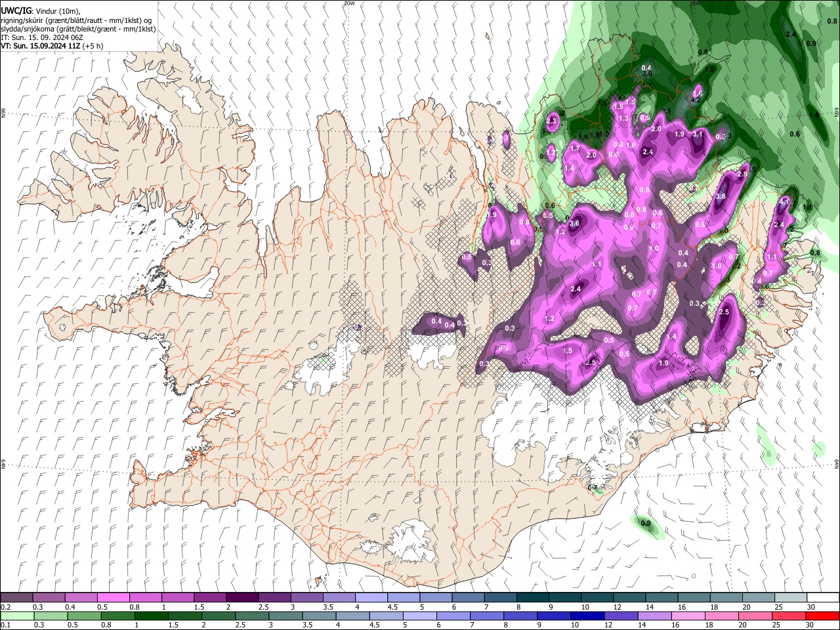Pick the light pink 16 swatch in rain legend
The image size is (840, 630).
[x=688, y=616]
